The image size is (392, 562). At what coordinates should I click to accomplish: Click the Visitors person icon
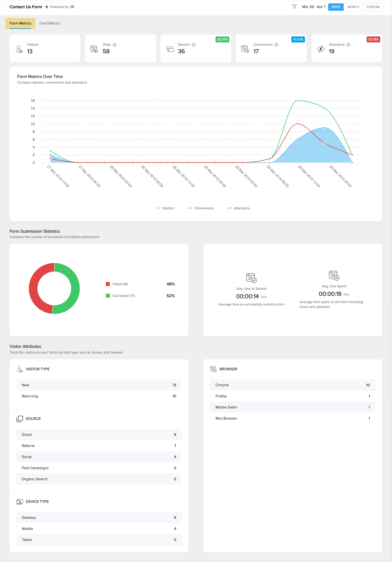19,49
